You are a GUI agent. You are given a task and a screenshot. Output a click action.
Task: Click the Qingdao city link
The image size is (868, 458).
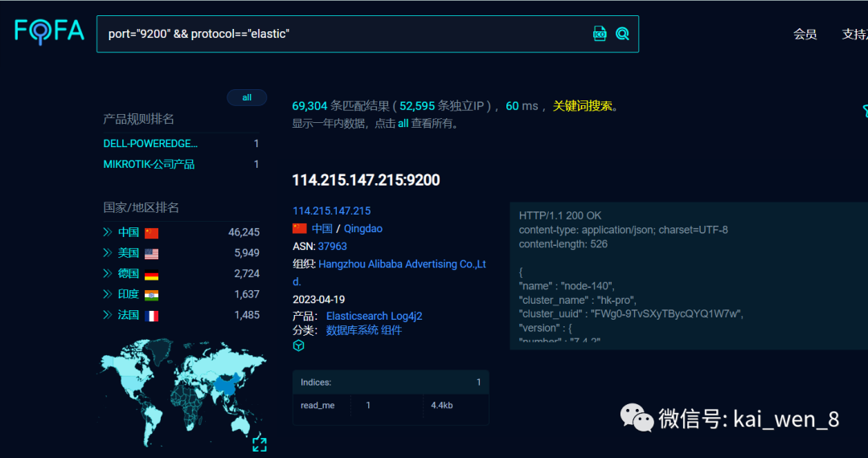click(x=363, y=228)
